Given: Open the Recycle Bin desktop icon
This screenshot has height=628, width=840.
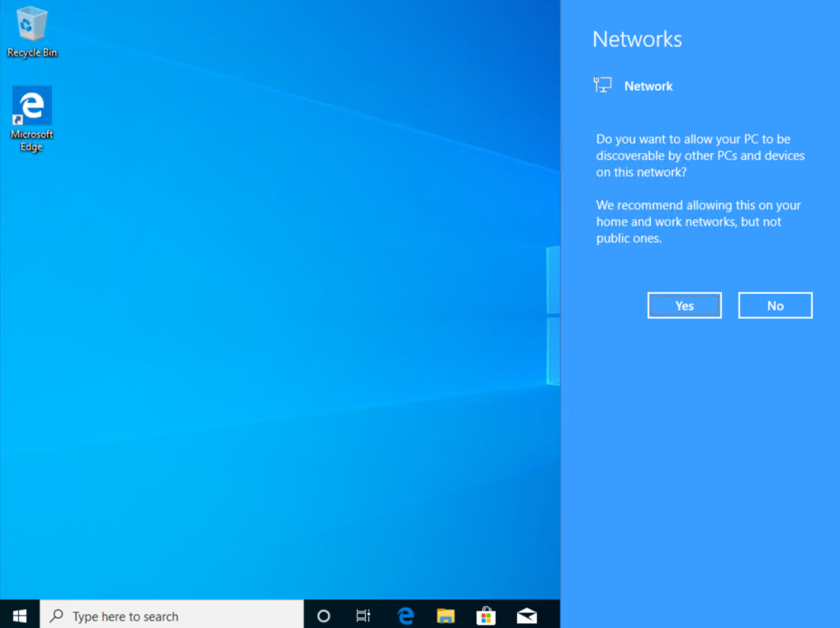Looking at the screenshot, I should point(31,25).
